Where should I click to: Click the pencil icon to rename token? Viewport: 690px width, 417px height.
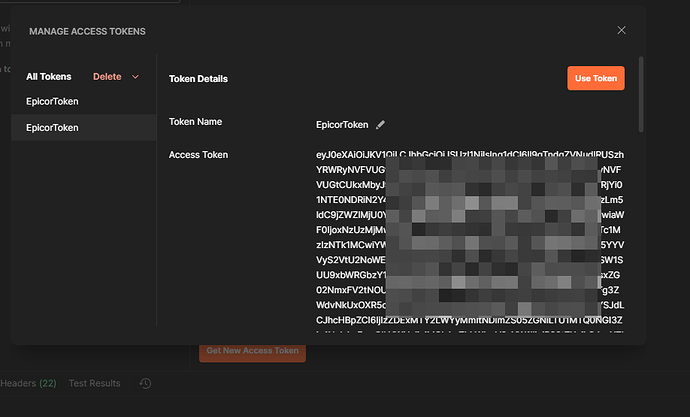380,125
